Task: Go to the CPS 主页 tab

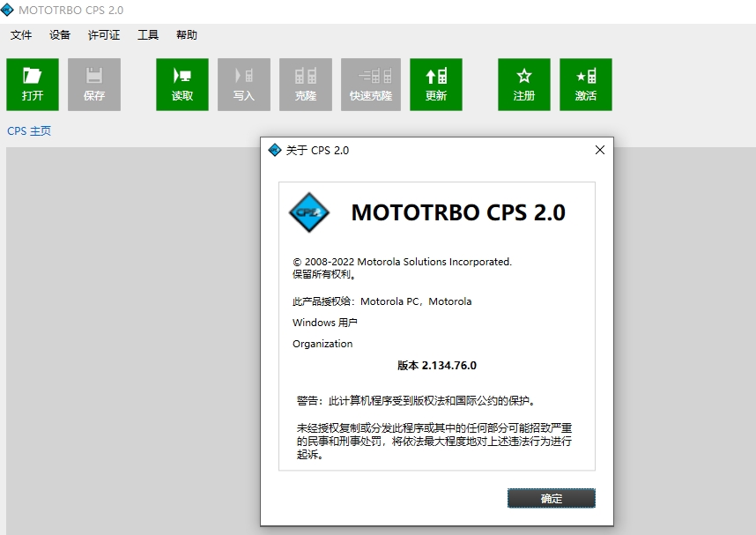Action: tap(29, 130)
